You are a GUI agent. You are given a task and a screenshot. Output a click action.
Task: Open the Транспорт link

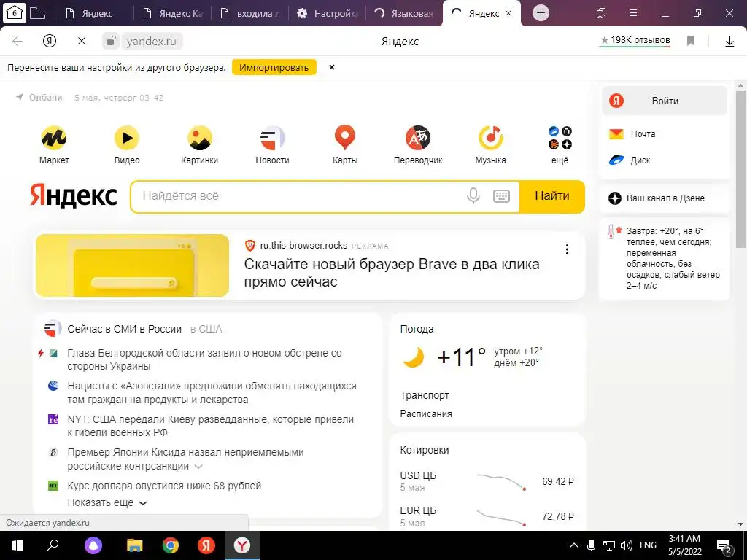coord(425,396)
